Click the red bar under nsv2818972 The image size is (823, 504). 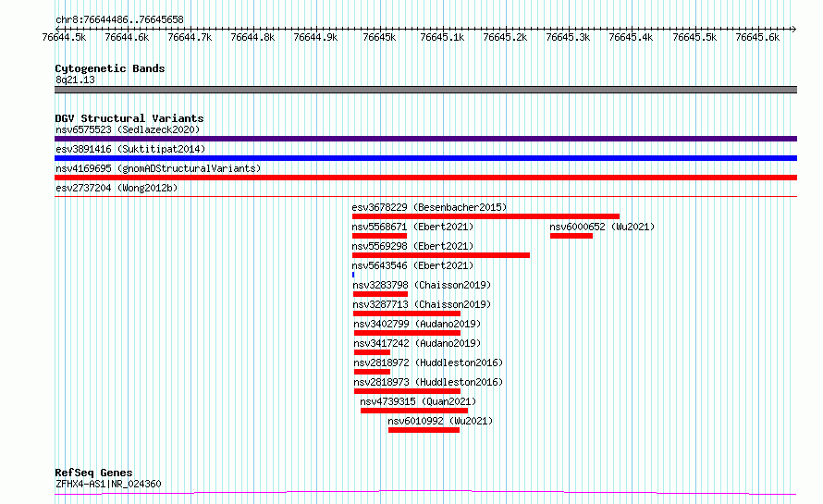click(x=372, y=372)
